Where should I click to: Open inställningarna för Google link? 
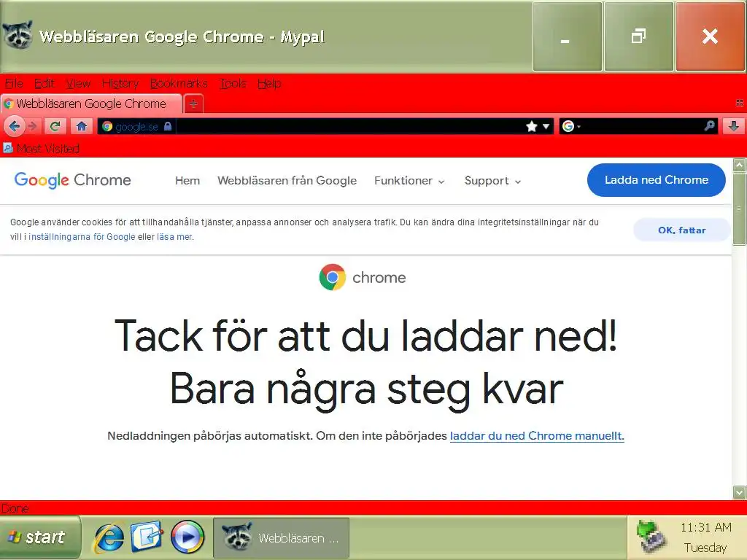82,237
